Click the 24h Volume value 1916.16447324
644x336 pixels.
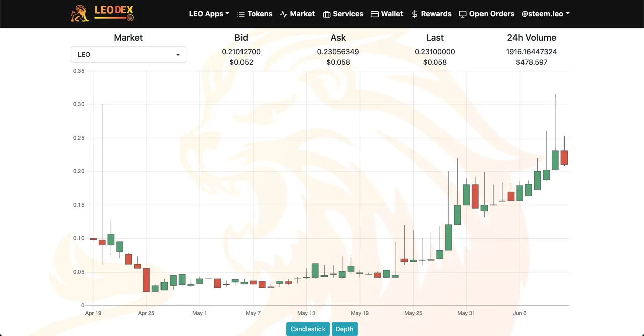(531, 52)
